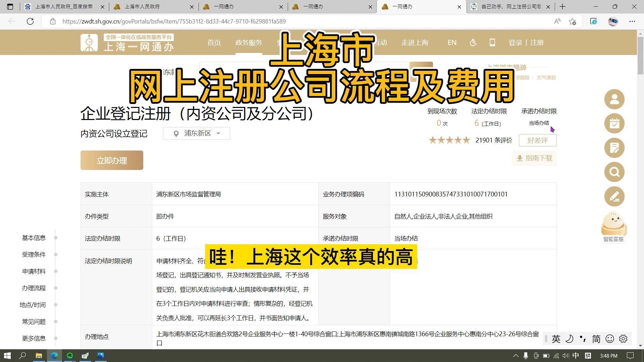Jump to 地点/时间 section
644x362 pixels.
tap(33, 305)
